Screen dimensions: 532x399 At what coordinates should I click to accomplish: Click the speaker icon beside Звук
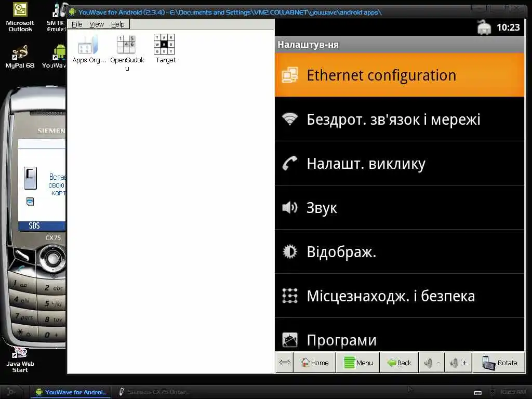point(290,207)
